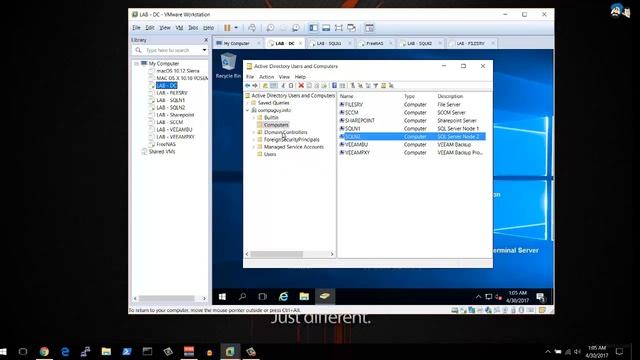The height and width of the screenshot is (360, 640).
Task: Click the blue Help icon in AD toolbar
Action: [334, 85]
